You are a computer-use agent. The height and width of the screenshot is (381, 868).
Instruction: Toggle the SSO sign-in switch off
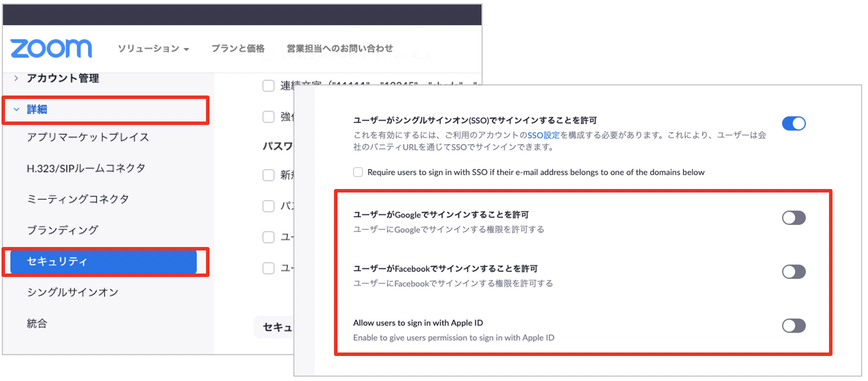[x=793, y=123]
